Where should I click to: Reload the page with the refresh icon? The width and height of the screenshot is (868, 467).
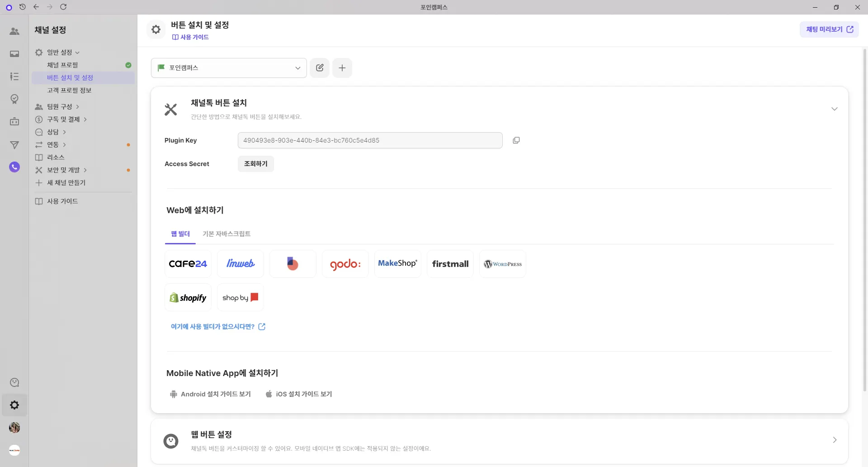63,7
